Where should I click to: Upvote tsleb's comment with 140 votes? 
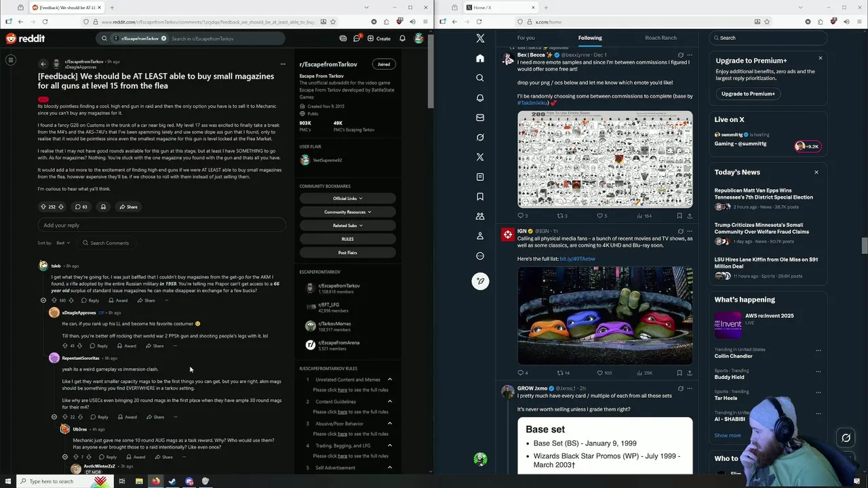coord(54,300)
